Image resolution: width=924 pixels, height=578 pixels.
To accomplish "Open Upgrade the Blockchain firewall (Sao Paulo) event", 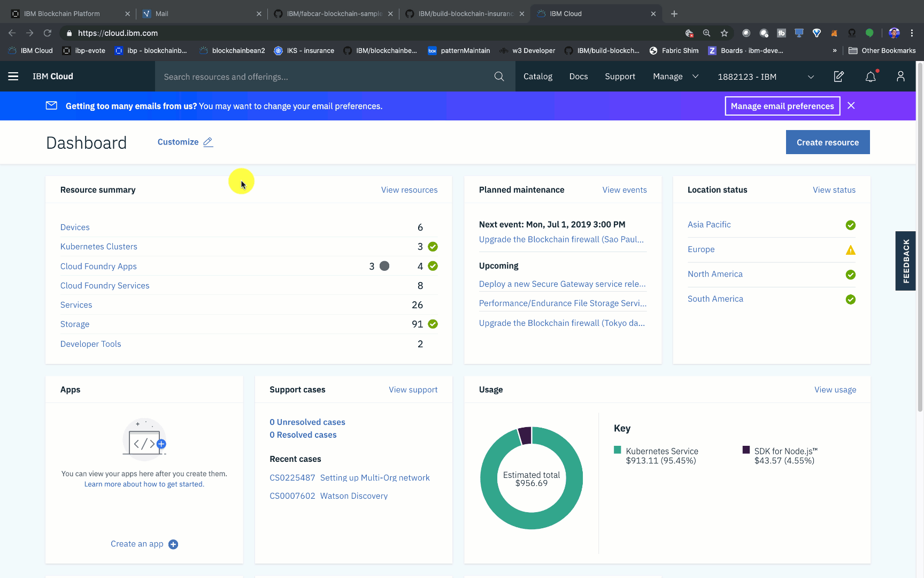I will pos(561,239).
